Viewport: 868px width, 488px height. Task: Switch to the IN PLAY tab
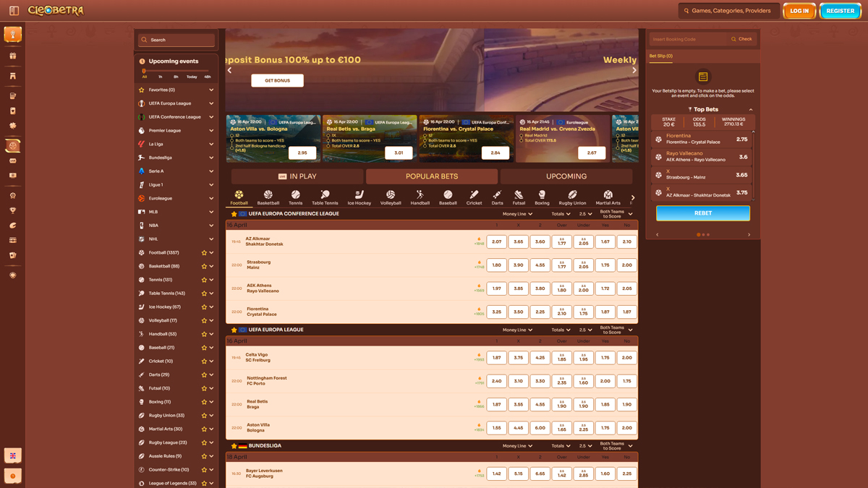pyautogui.click(x=297, y=176)
